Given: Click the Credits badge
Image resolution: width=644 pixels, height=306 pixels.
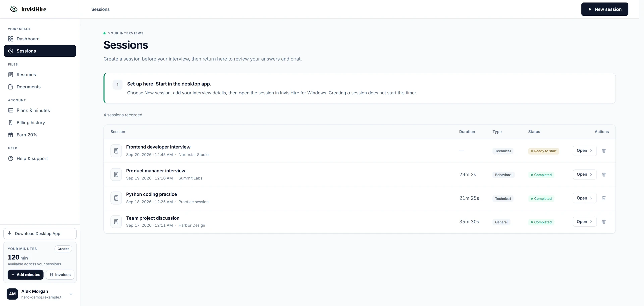Looking at the screenshot, I should (x=63, y=249).
